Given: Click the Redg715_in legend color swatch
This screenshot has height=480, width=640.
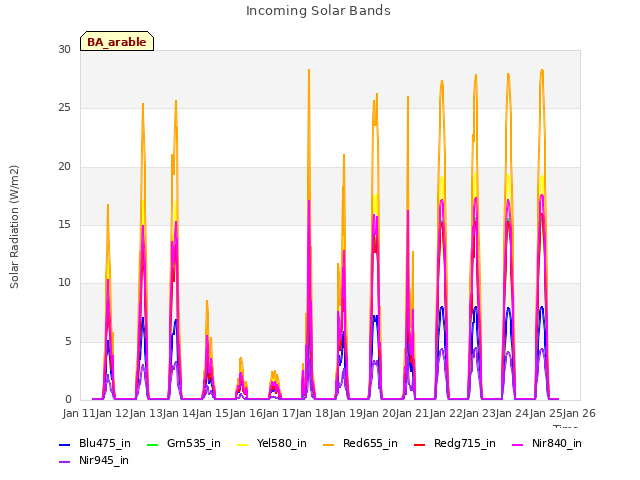Looking at the screenshot, I should click(420, 444).
